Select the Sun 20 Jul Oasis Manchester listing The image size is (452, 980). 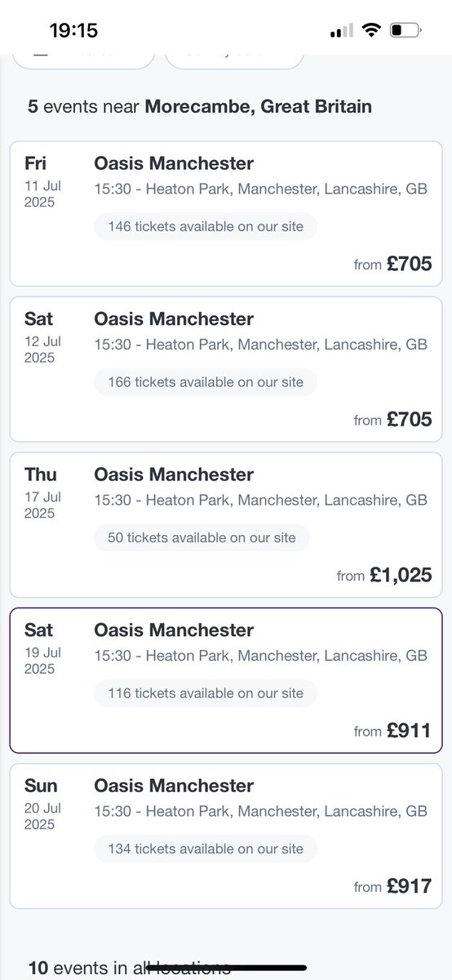[x=226, y=836]
